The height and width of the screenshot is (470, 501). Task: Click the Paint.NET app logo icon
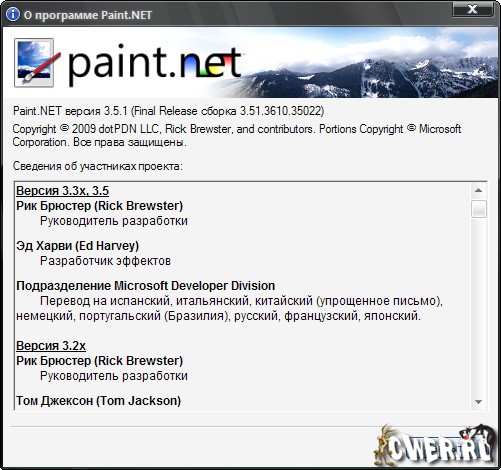[37, 63]
